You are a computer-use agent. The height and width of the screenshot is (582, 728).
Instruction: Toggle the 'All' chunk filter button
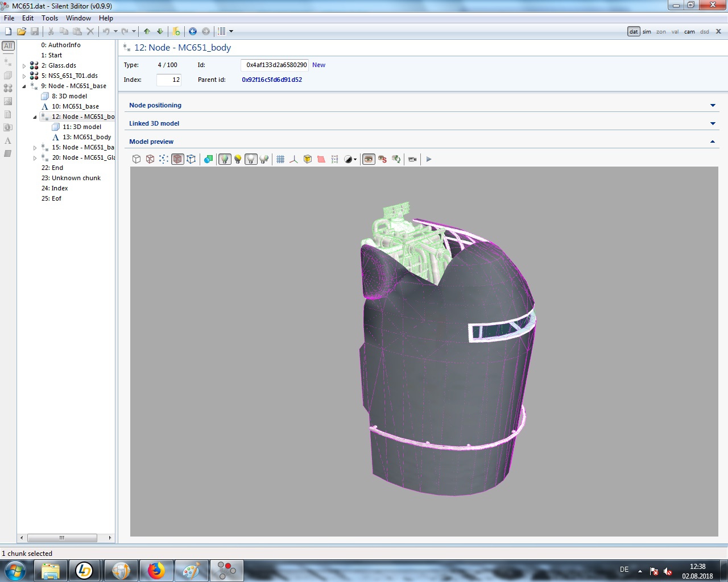[x=8, y=46]
